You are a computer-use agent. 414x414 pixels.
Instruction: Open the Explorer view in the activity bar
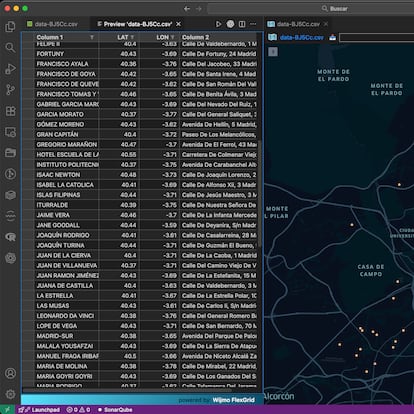click(x=10, y=26)
